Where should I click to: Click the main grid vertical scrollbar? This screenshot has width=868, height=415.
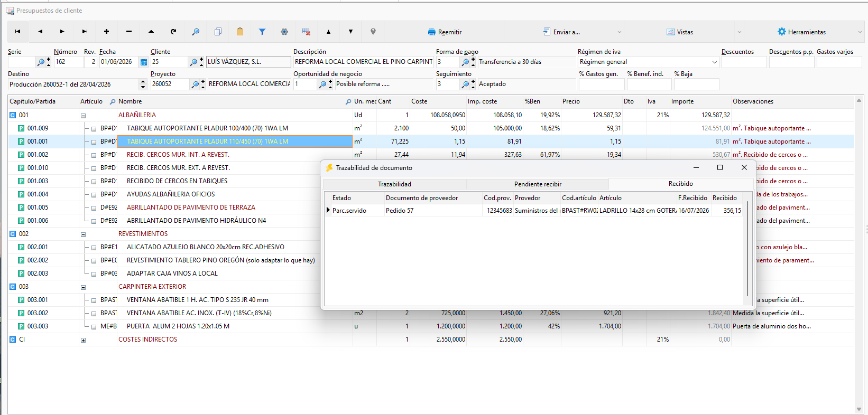tap(859, 254)
